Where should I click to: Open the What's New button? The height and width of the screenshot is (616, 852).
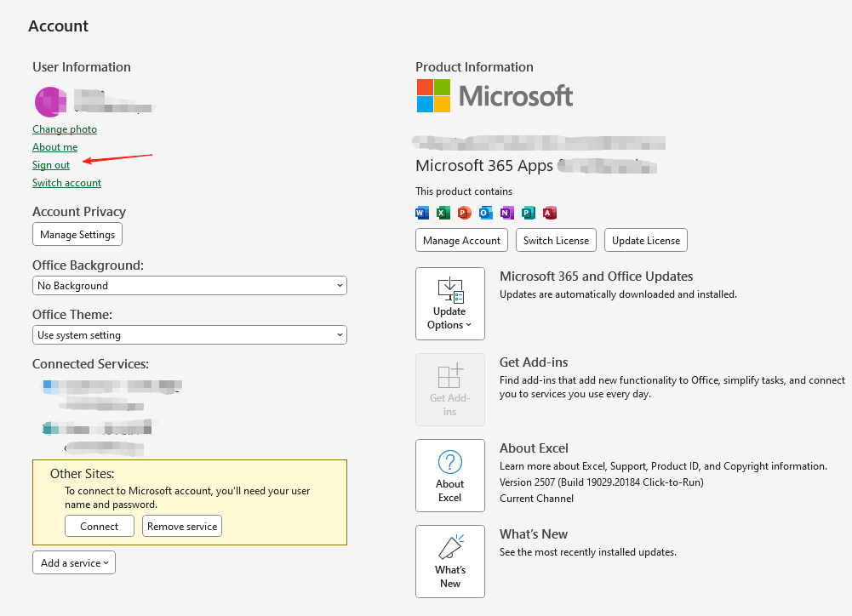pos(449,562)
